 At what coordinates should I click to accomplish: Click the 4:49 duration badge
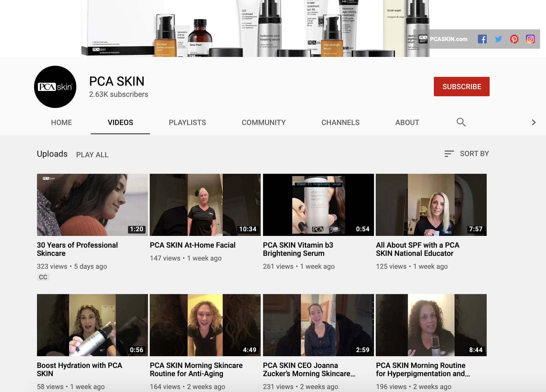250,350
